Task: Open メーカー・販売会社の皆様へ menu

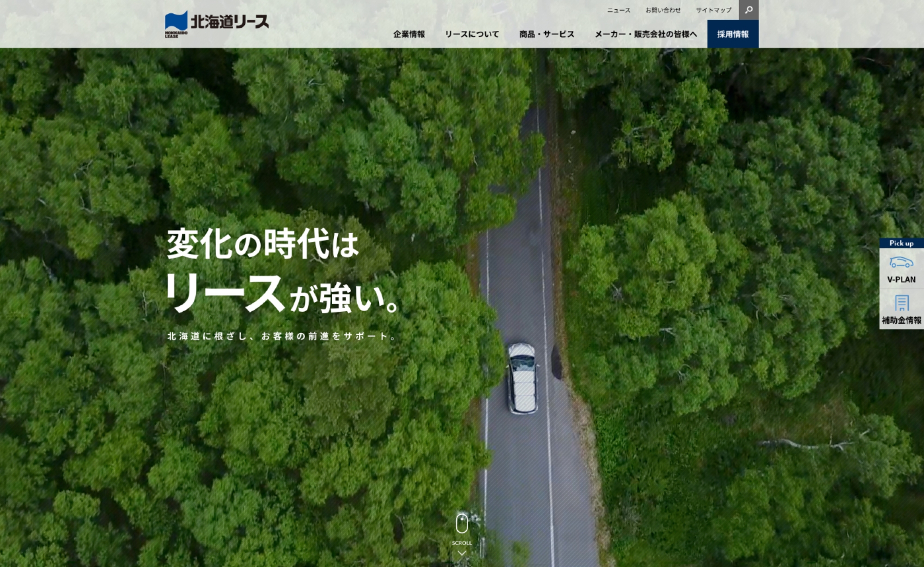Action: (645, 34)
